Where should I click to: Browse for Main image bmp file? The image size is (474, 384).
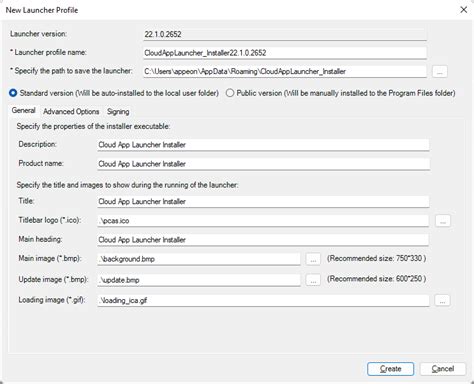(313, 259)
